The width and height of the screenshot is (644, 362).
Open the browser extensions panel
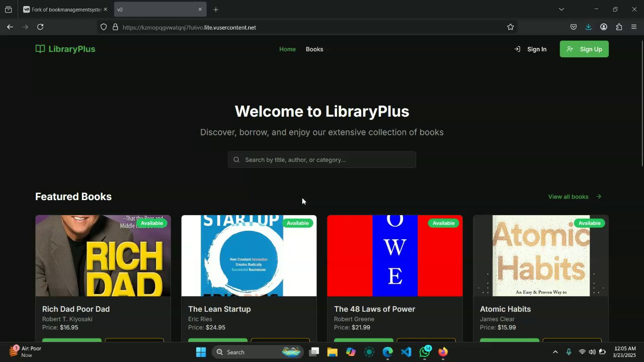pos(619,27)
